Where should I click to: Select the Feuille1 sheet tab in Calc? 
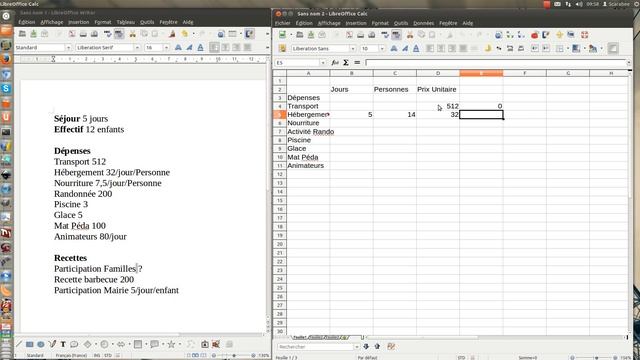(x=299, y=337)
